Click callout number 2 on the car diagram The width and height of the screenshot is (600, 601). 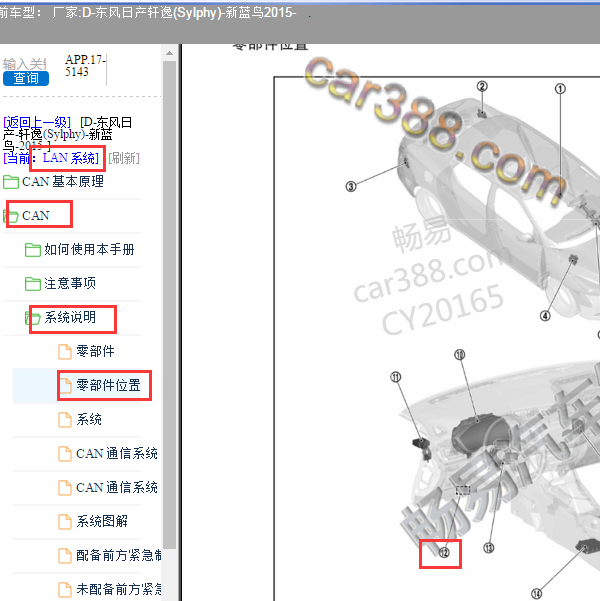(482, 86)
